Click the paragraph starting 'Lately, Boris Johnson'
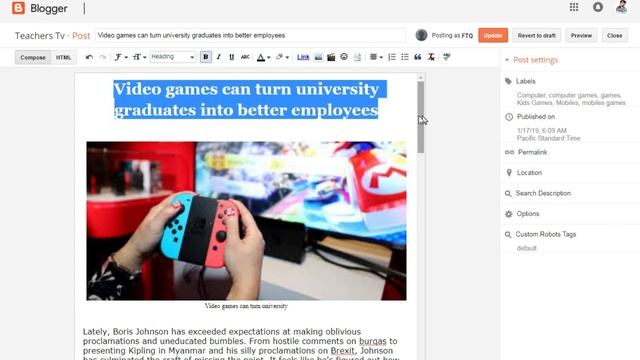The height and width of the screenshot is (360, 640). point(241,344)
